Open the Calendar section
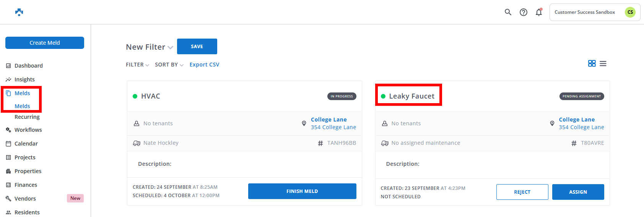The height and width of the screenshot is (217, 644). pos(26,144)
